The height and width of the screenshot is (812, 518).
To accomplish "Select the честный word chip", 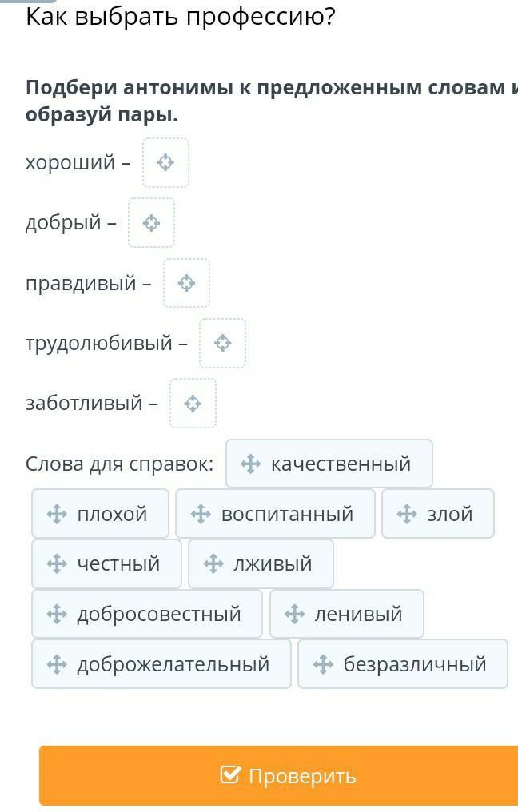I will click(x=107, y=563).
